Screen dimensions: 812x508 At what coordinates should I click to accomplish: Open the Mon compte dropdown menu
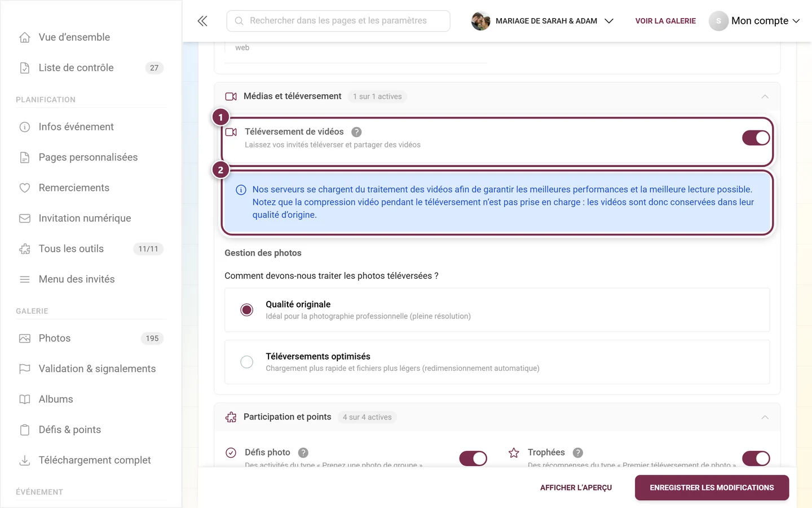754,21
